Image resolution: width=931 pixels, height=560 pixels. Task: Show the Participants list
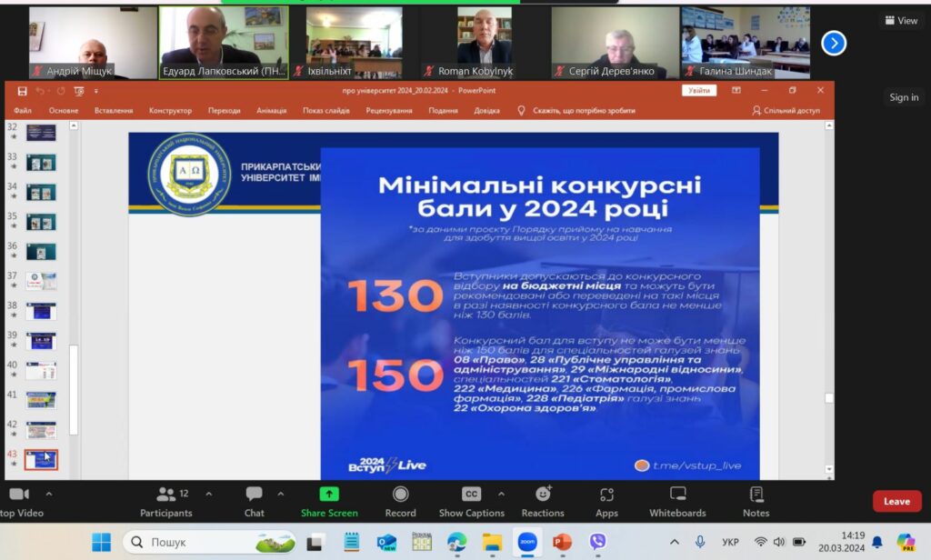[166, 495]
